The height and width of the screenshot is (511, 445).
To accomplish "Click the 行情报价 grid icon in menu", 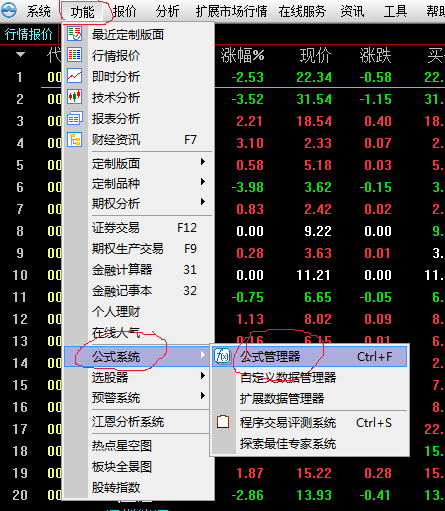I will [75, 55].
